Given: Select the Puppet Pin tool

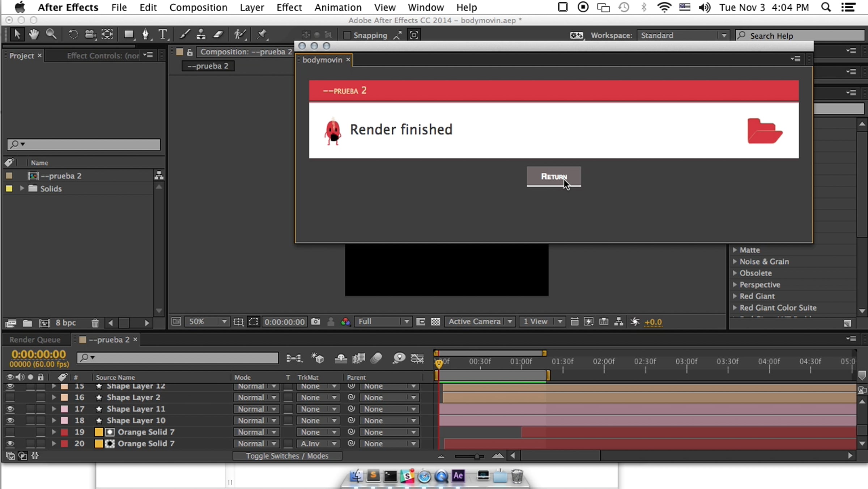Looking at the screenshot, I should coord(261,34).
